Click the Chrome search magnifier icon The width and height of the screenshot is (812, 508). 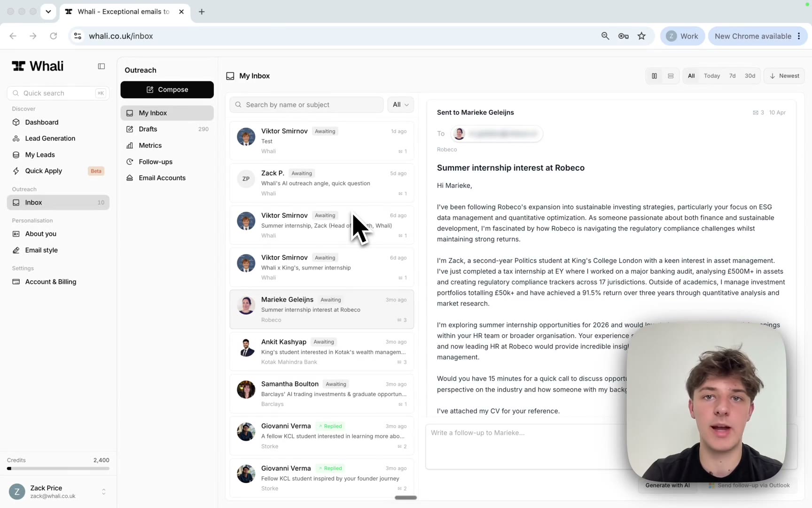click(x=605, y=36)
